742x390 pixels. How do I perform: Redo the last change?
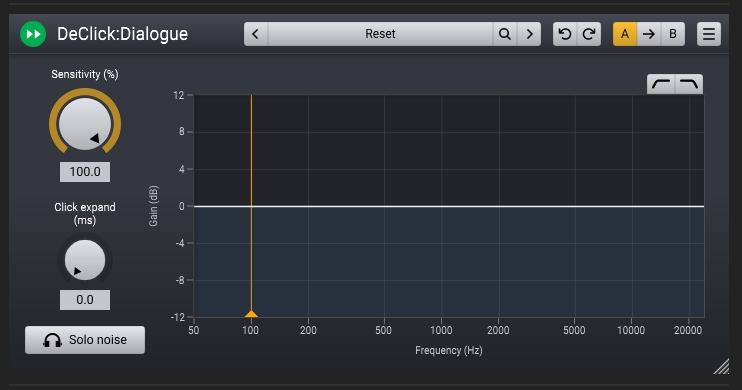pyautogui.click(x=589, y=34)
